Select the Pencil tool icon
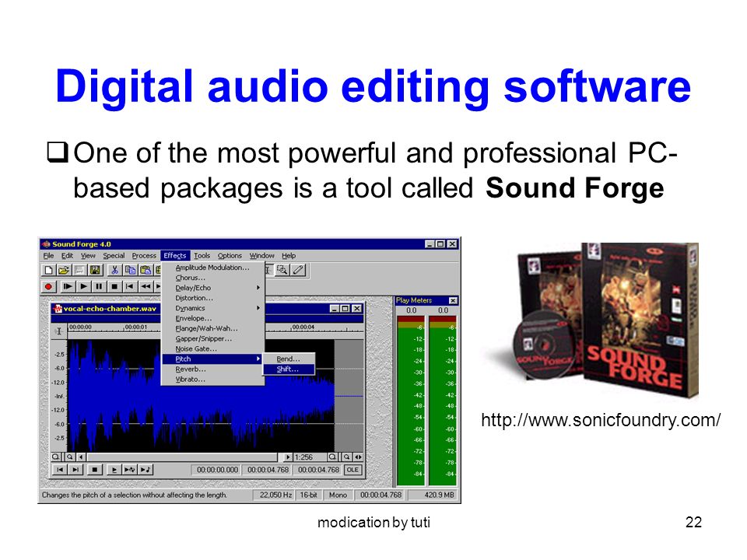 (x=298, y=271)
